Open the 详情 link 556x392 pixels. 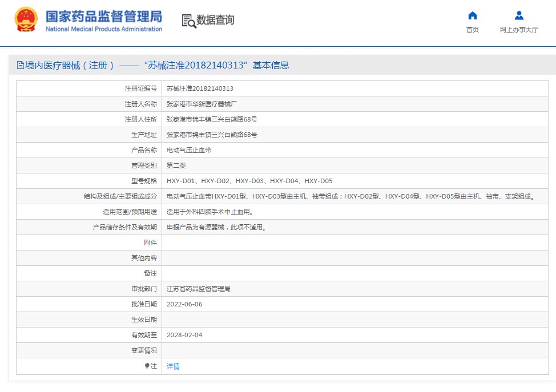tap(173, 366)
